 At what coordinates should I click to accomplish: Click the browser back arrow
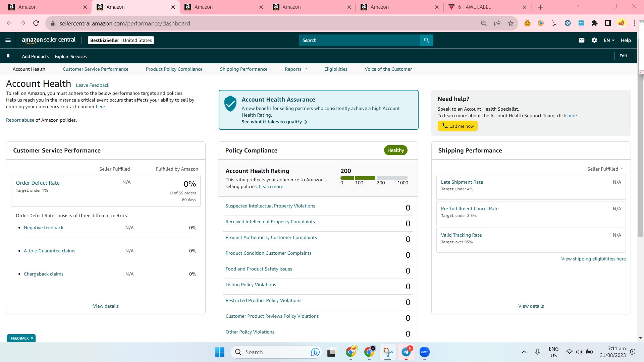click(9, 23)
